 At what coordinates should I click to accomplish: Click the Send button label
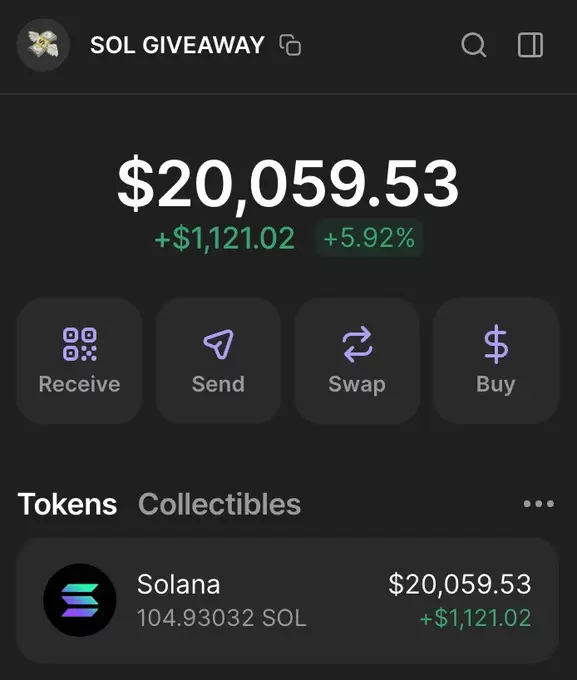coord(218,384)
